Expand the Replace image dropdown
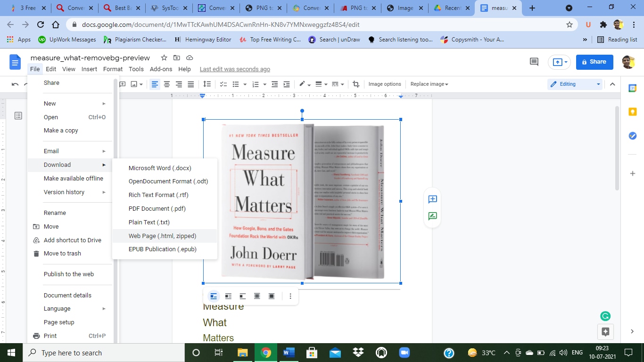This screenshot has width=644, height=362. (x=429, y=84)
